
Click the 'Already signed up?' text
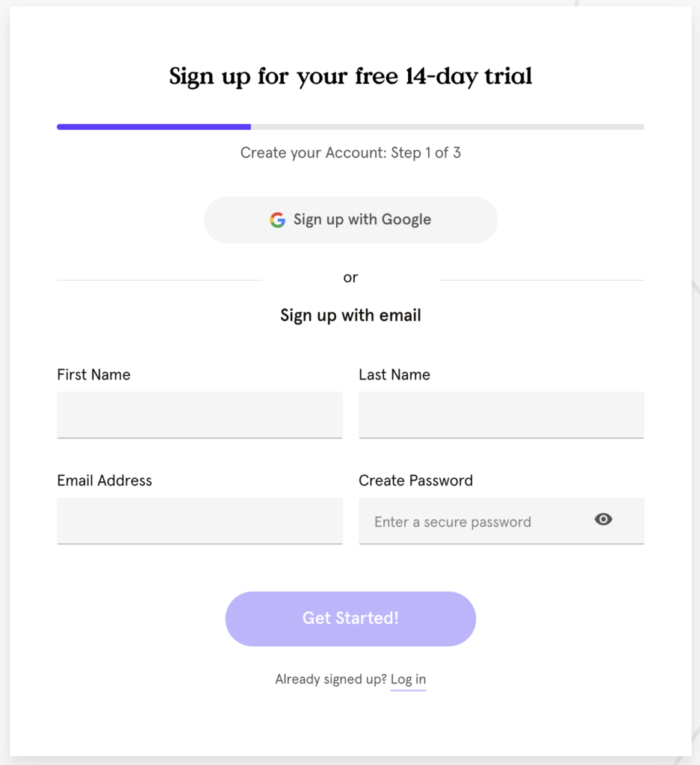click(x=331, y=680)
